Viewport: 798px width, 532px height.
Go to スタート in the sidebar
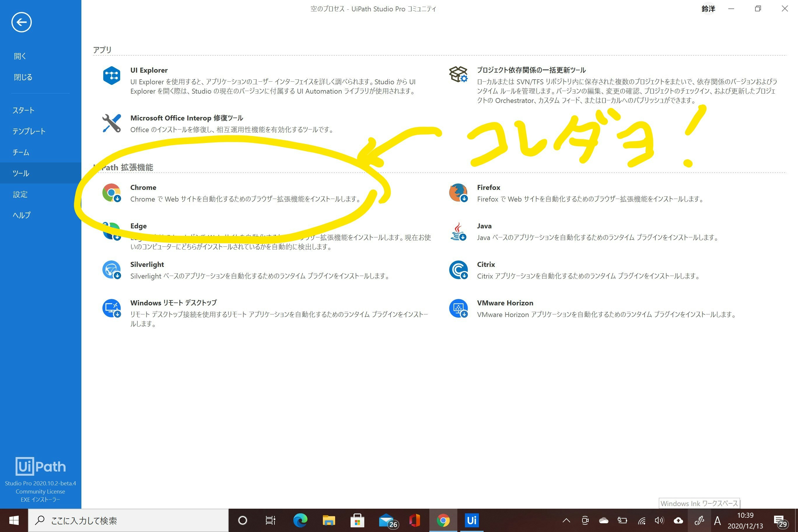pyautogui.click(x=23, y=110)
